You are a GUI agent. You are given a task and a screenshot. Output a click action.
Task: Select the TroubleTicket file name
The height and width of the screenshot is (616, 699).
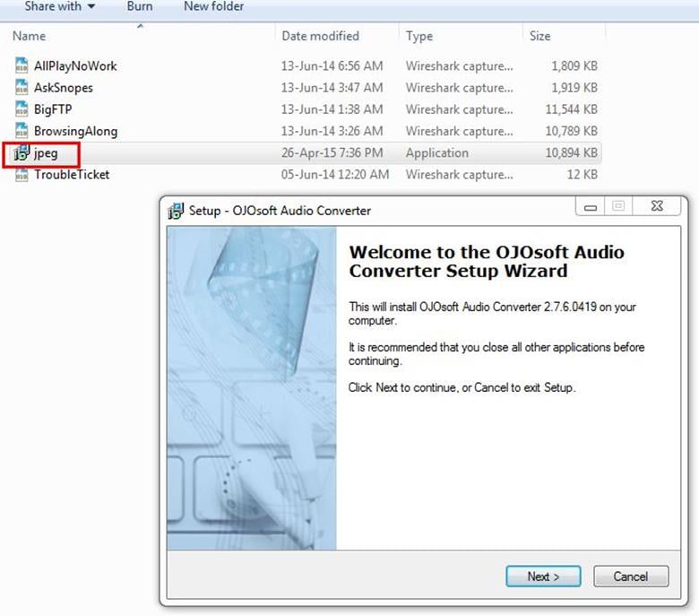click(x=72, y=175)
